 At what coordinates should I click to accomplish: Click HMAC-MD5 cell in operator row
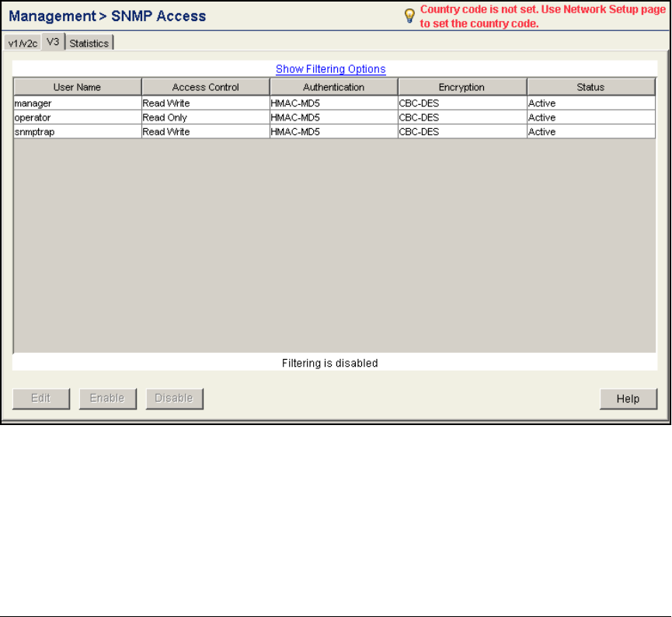coord(334,117)
